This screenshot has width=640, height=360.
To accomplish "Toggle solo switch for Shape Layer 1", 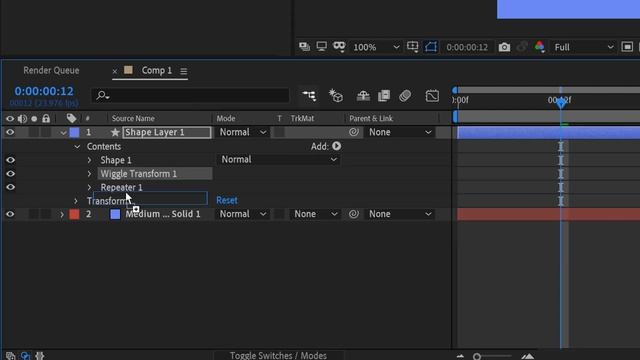I will [x=34, y=132].
